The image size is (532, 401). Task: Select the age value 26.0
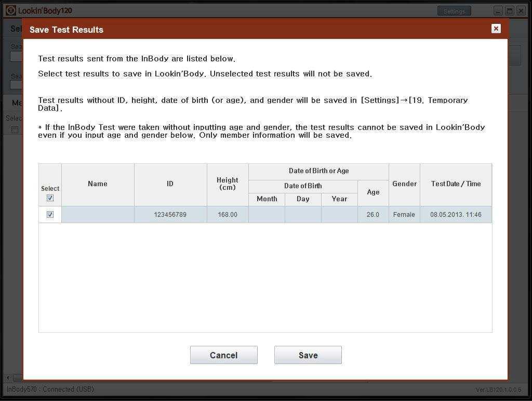coord(373,215)
